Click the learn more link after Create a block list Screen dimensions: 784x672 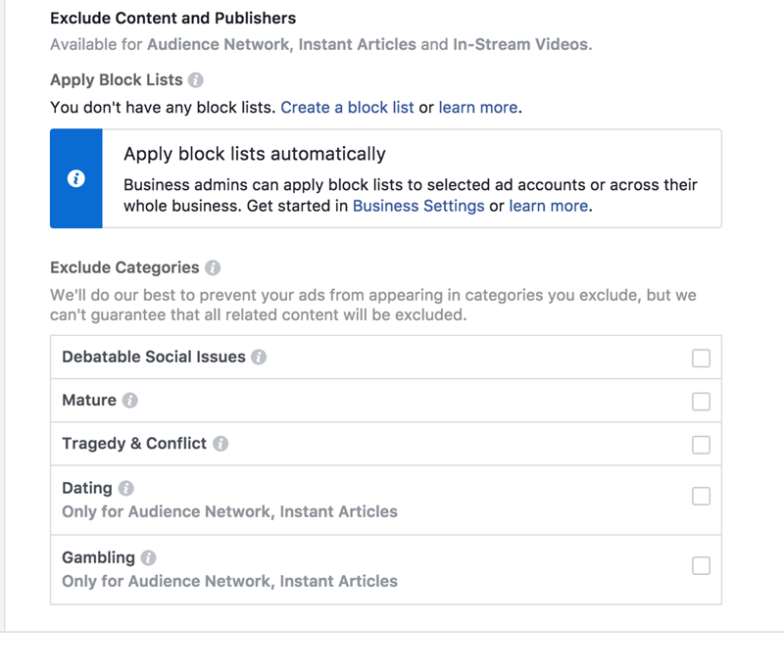coord(478,107)
